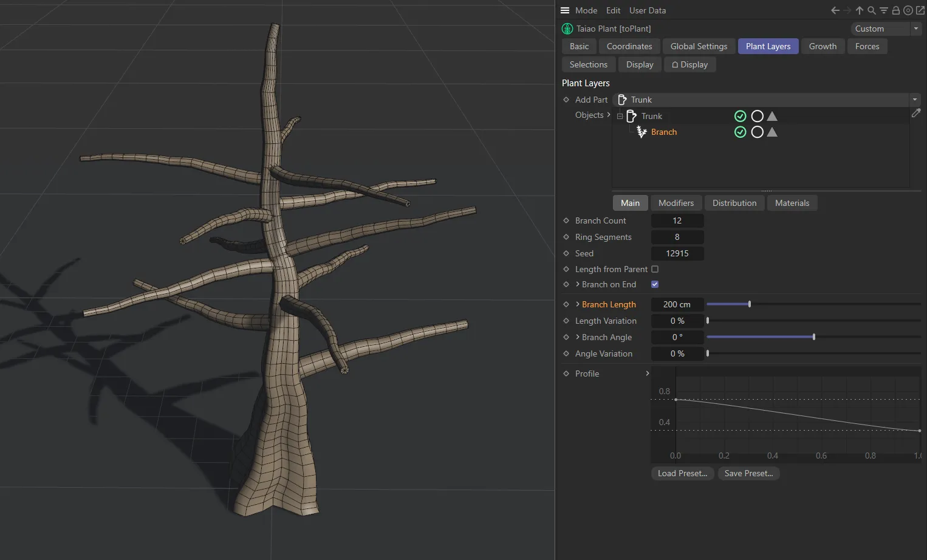Click the Save Preset button

(x=748, y=473)
